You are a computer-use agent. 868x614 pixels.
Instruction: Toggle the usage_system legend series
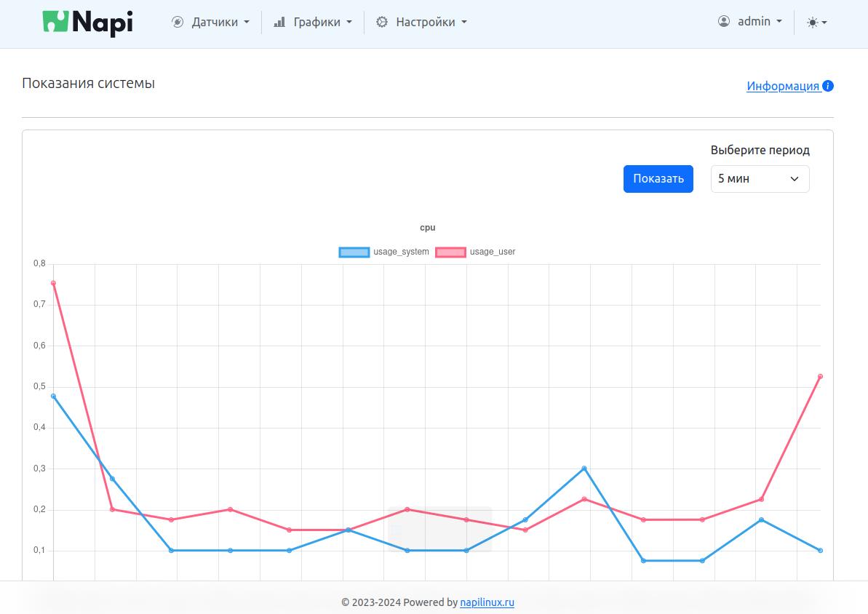384,252
